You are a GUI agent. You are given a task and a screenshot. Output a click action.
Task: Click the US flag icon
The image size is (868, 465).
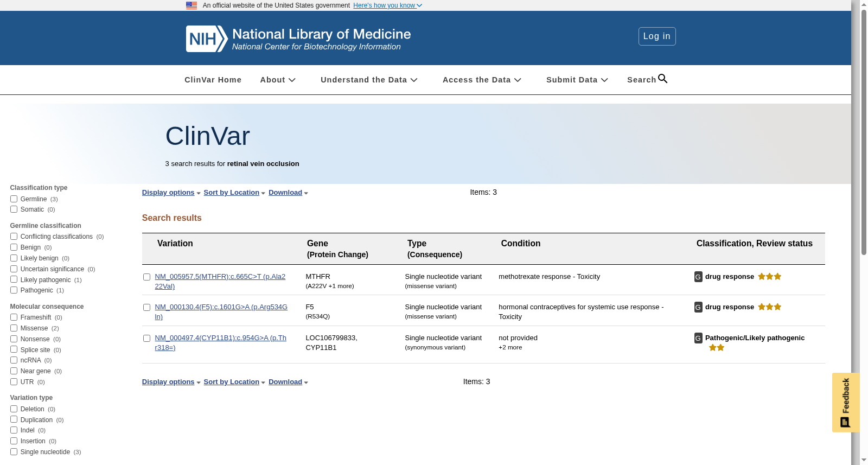click(x=192, y=5)
